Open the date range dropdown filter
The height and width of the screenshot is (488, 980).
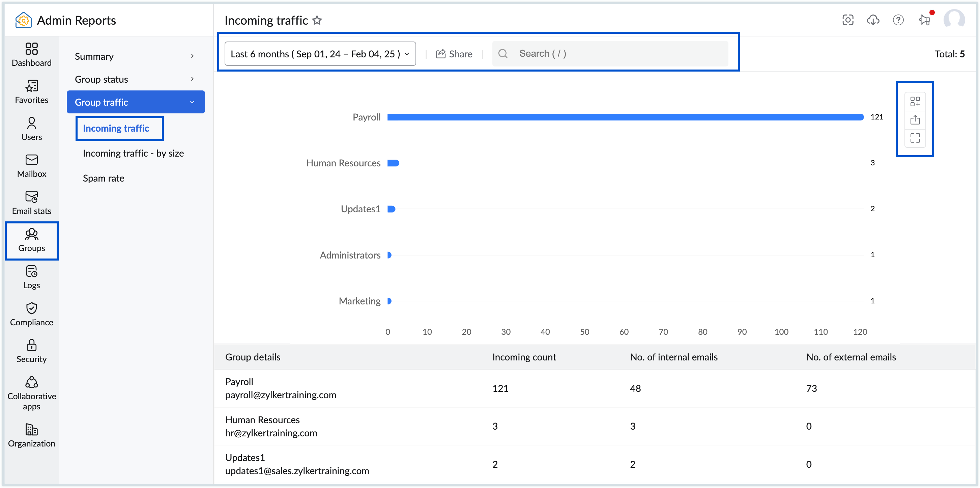point(320,53)
